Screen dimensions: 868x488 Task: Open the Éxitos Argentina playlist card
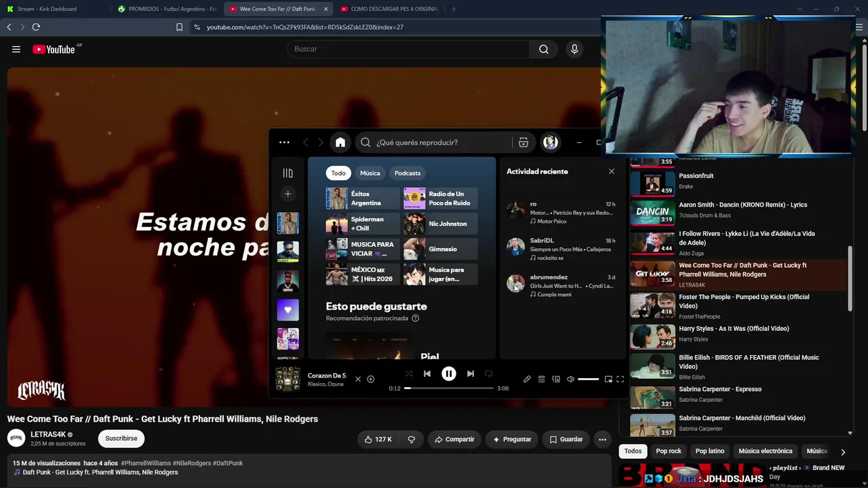[x=363, y=199]
